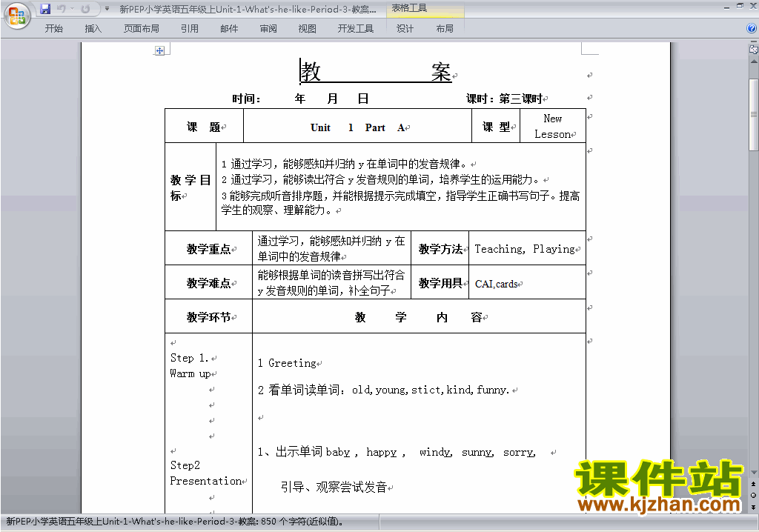Click the 1 Greeting line
The image size is (759, 532).
click(x=287, y=363)
